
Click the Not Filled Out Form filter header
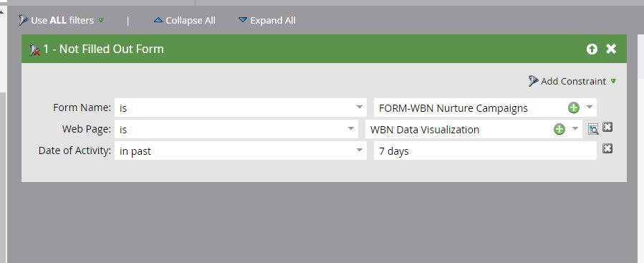point(324,49)
